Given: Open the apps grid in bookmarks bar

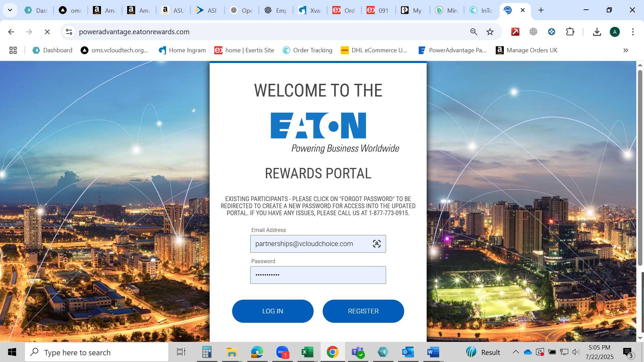Looking at the screenshot, I should (13, 50).
